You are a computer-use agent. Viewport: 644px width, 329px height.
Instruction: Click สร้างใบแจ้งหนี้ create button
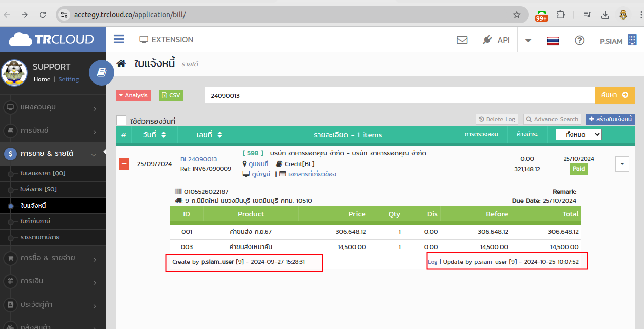pos(610,119)
